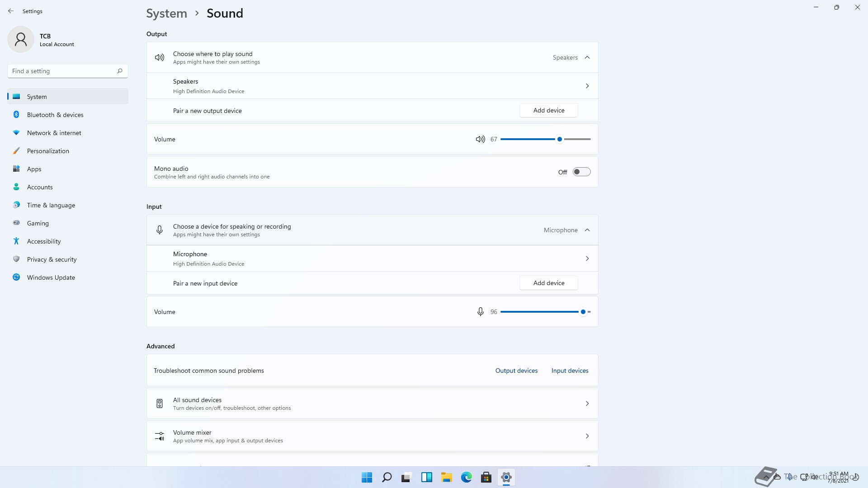The width and height of the screenshot is (868, 488).
Task: Open Microsoft Edge from the taskbar
Action: (466, 477)
